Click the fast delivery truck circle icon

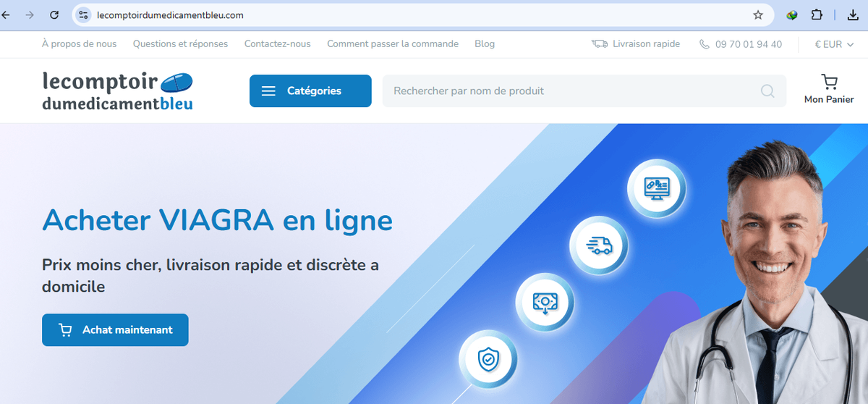[600, 245]
